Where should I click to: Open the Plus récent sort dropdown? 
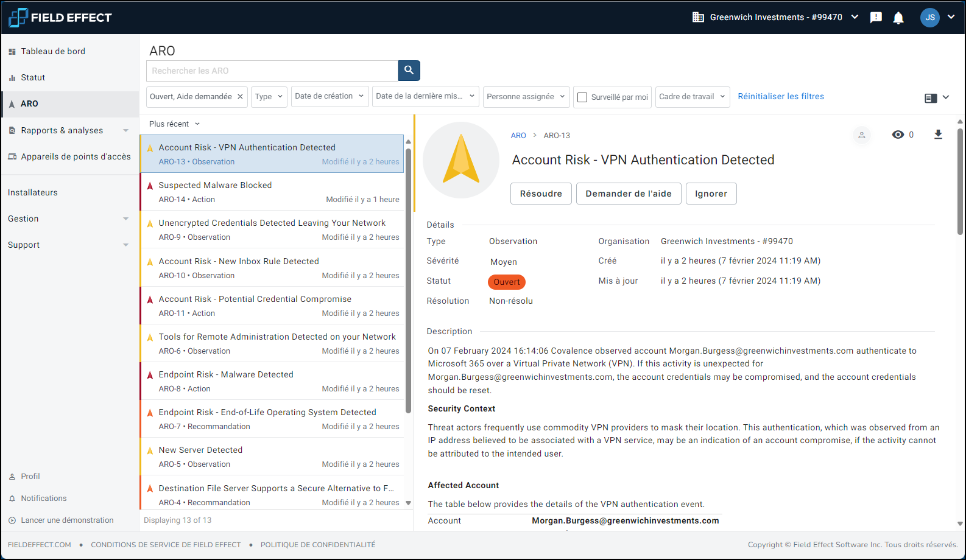174,124
